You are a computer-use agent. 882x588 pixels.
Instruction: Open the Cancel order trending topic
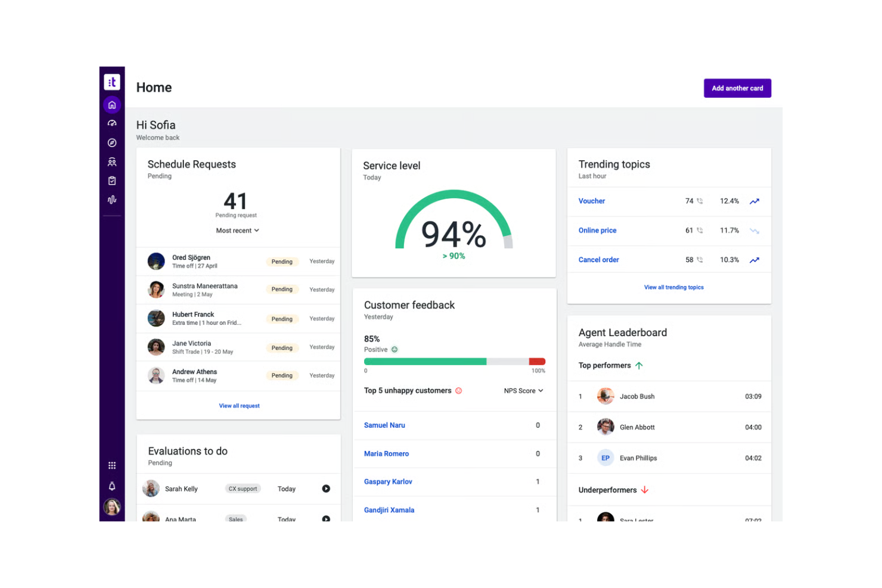(598, 260)
